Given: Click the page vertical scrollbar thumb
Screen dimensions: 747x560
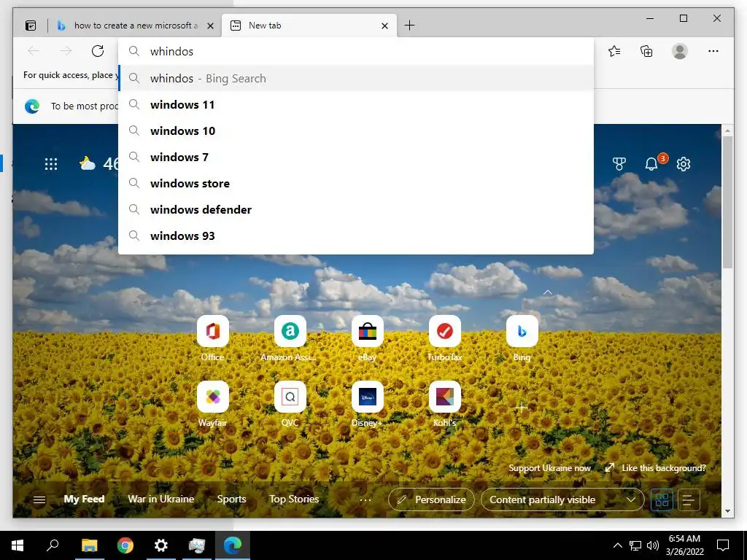Looking at the screenshot, I should click(x=727, y=202).
